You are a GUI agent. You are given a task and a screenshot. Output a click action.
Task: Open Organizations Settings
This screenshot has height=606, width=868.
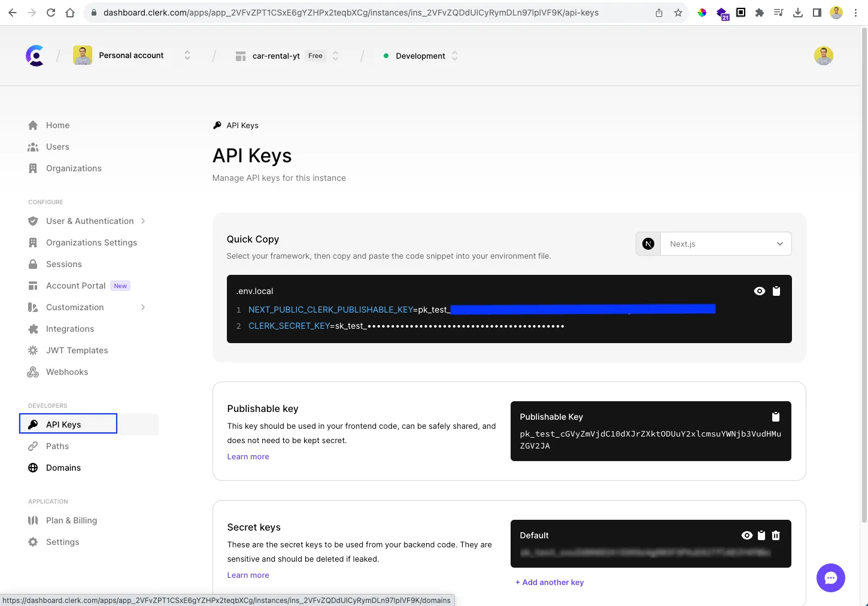(92, 243)
